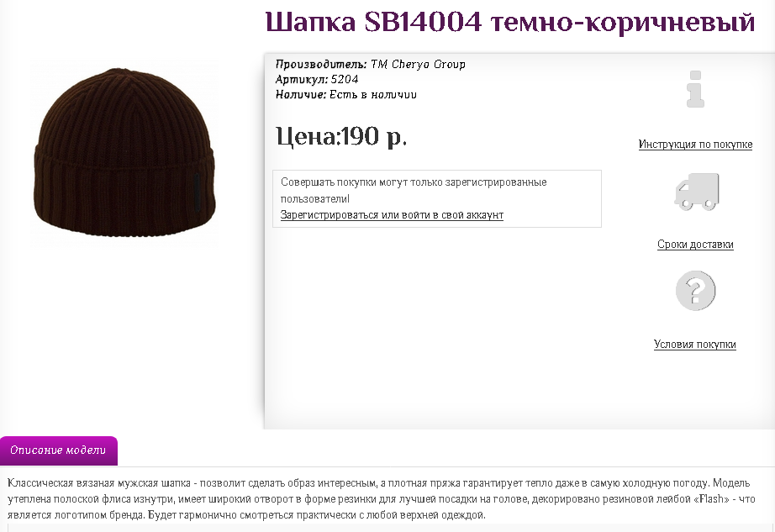Follow the Зарегистрироваться или войти link
775x532 pixels.
point(392,215)
